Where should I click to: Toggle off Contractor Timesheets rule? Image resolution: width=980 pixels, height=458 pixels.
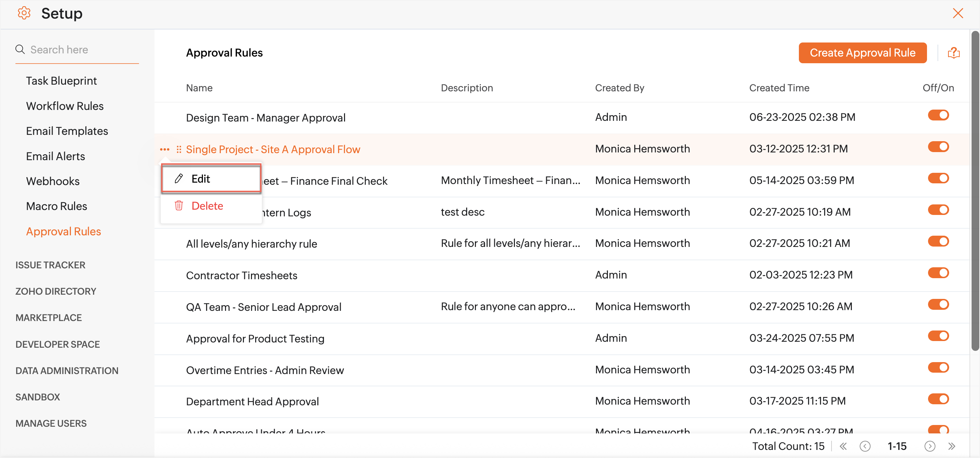point(938,273)
